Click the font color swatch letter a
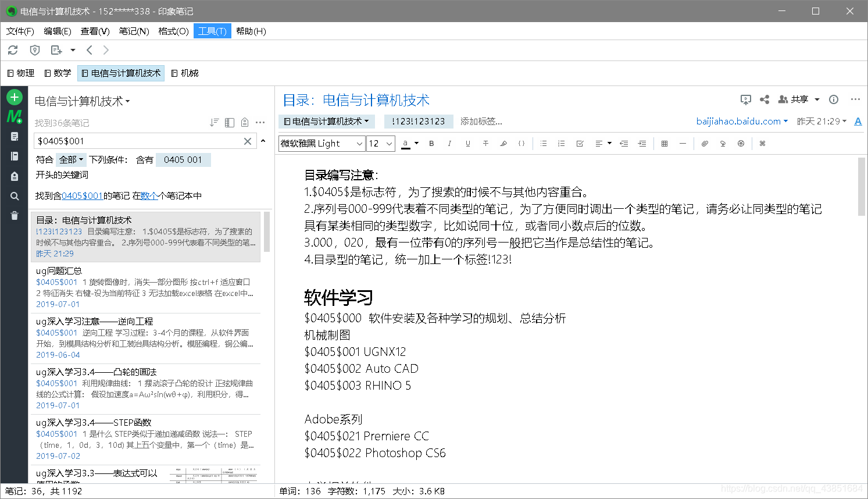Image resolution: width=868 pixels, height=499 pixels. click(405, 144)
